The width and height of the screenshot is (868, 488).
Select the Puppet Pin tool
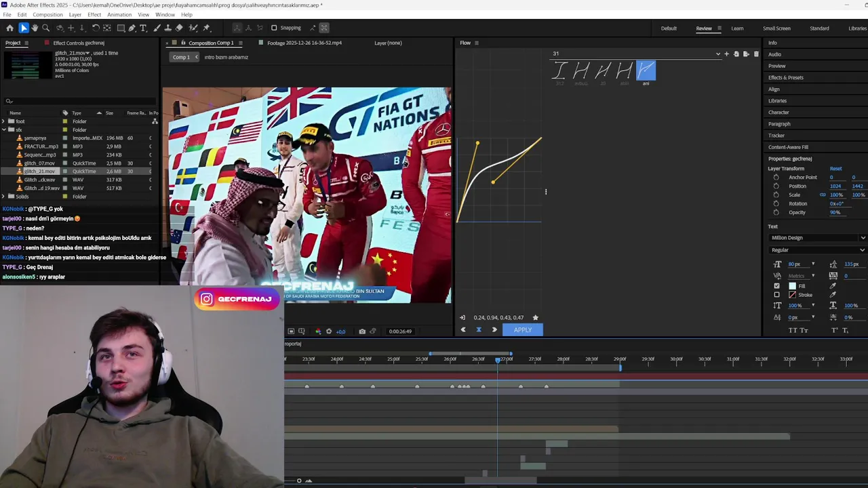[x=207, y=28]
